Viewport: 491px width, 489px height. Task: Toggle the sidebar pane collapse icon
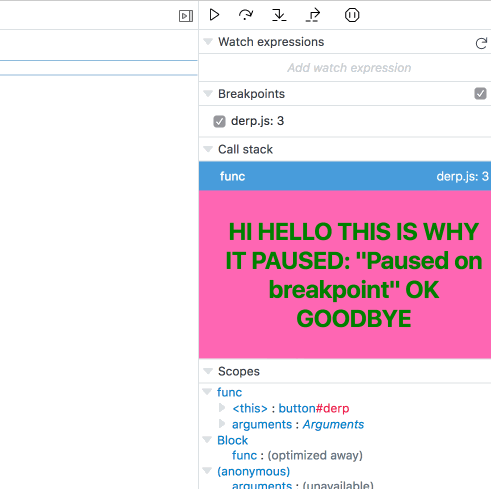186,16
